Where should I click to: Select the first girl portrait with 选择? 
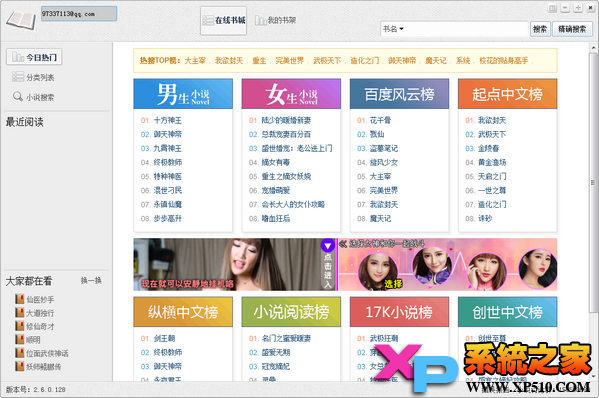pyautogui.click(x=378, y=271)
